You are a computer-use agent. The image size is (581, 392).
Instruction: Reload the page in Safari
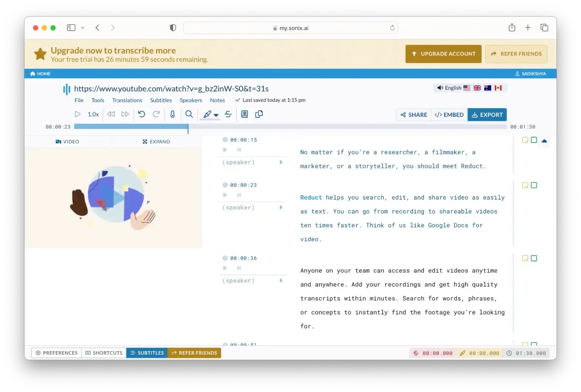tap(392, 28)
